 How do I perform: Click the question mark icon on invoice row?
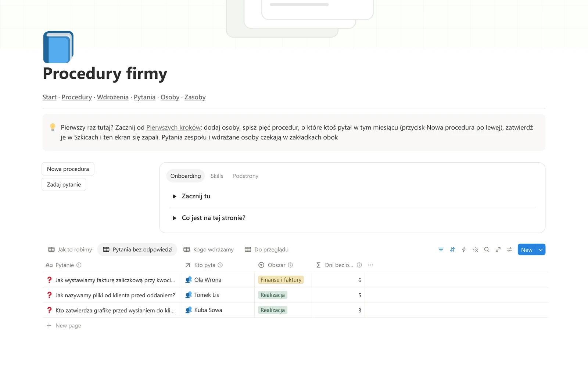pyautogui.click(x=49, y=280)
